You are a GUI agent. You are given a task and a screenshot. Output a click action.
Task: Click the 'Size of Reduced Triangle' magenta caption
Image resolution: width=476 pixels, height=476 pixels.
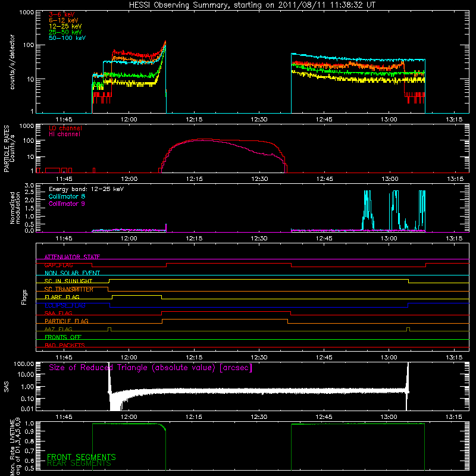(x=151, y=368)
